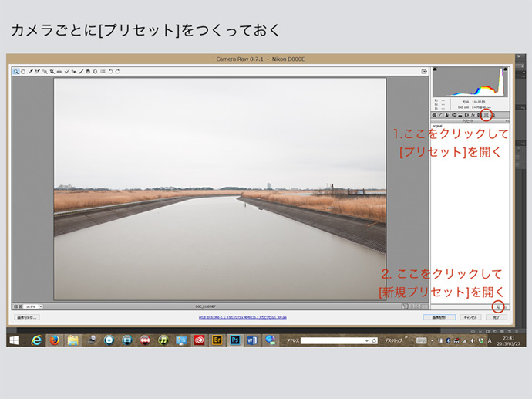Apply the 'original' preset in list
Viewport: 532px width, 399px height.
click(437, 126)
